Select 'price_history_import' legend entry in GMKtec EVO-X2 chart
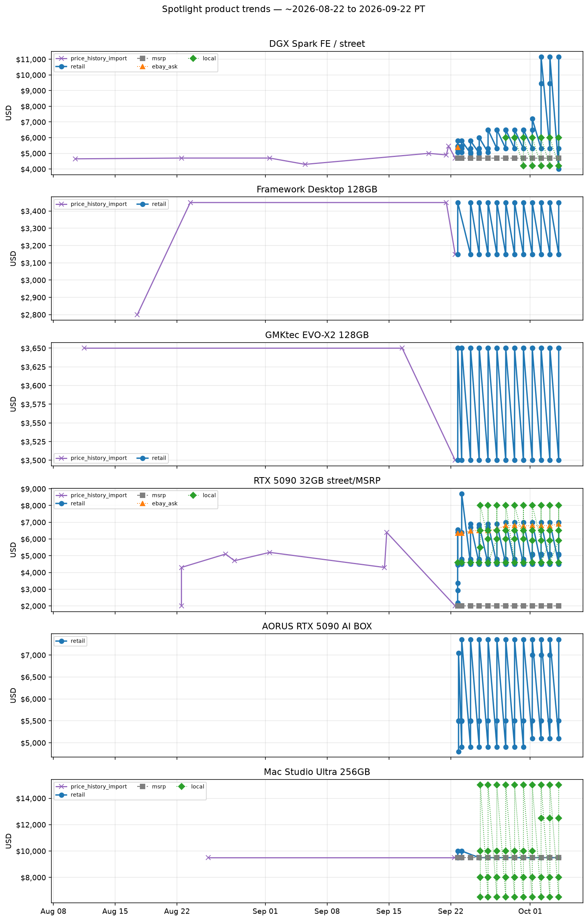Screen dimensions: 588x921 coord(91,458)
